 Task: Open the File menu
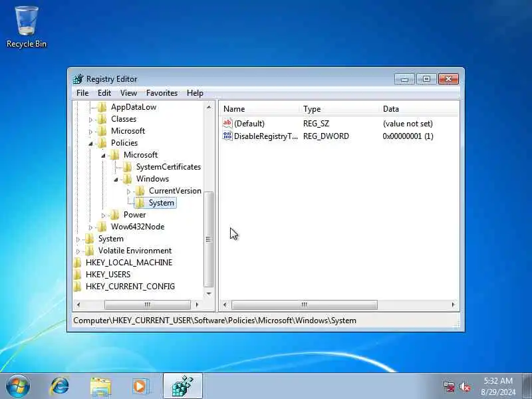[x=82, y=93]
